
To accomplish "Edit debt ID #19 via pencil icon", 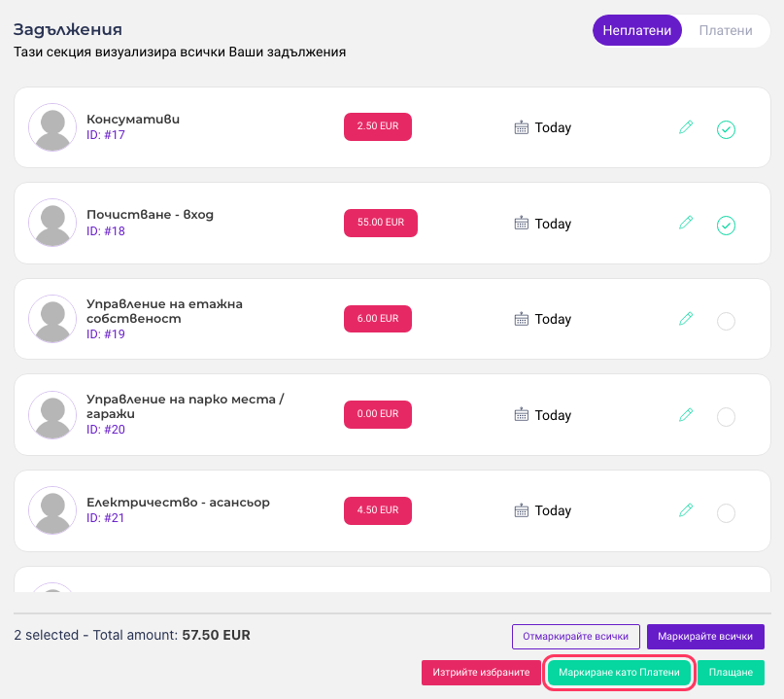I will coord(686,318).
